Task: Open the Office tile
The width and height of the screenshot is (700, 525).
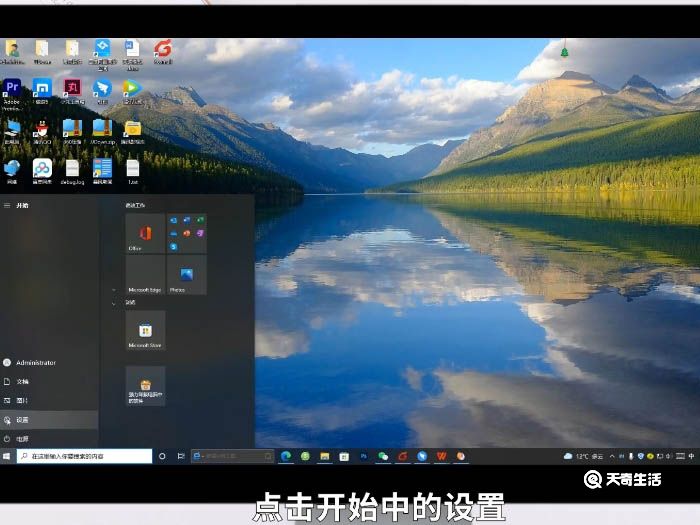Action: [145, 235]
